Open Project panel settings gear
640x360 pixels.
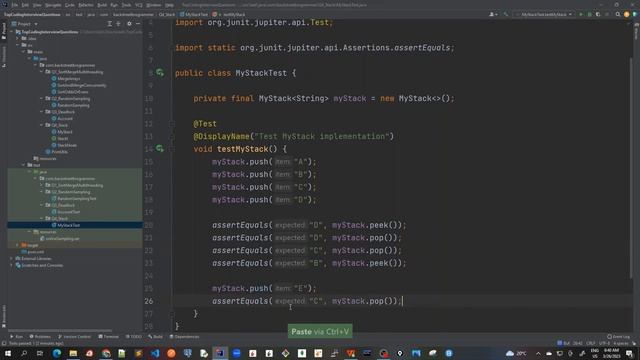click(129, 24)
